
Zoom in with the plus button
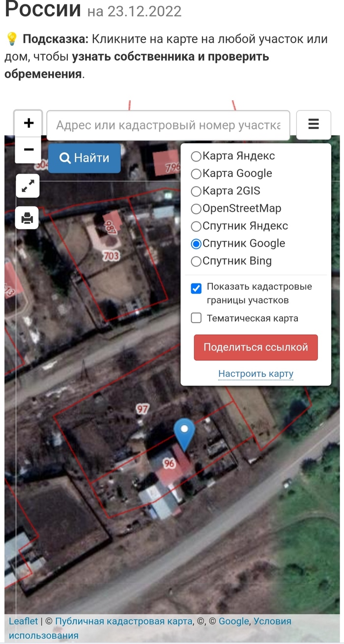click(29, 123)
